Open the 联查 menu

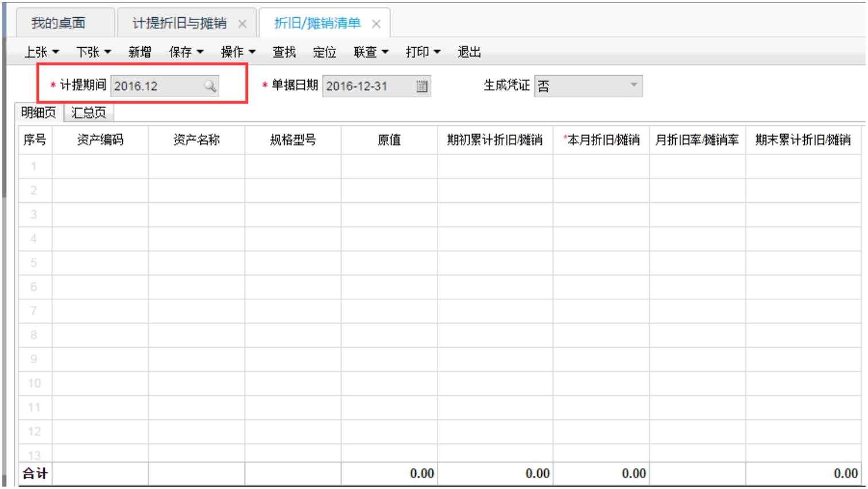pos(371,52)
